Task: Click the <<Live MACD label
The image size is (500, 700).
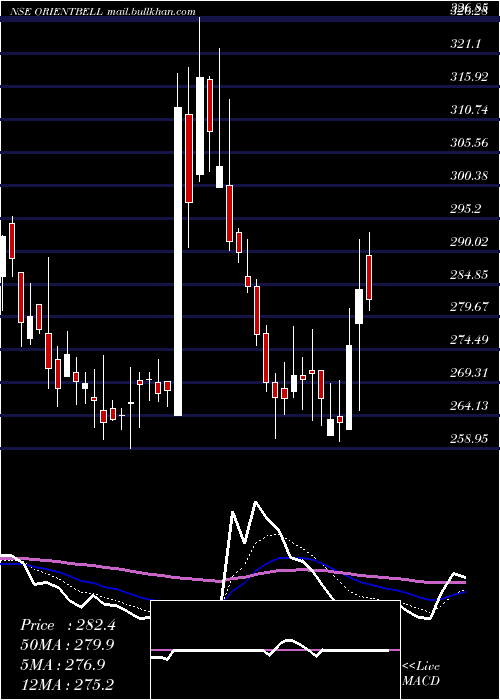Action: [421, 673]
